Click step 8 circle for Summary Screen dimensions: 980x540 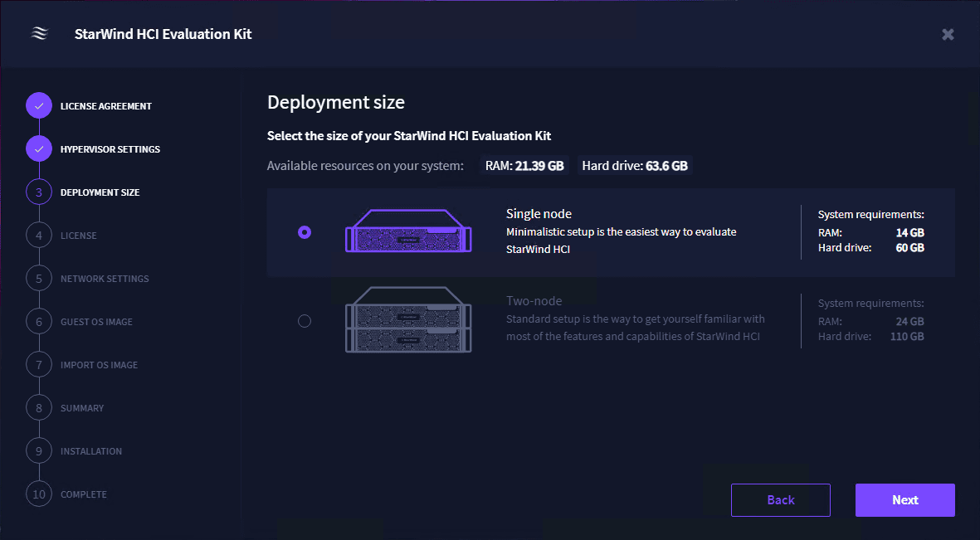coord(39,408)
